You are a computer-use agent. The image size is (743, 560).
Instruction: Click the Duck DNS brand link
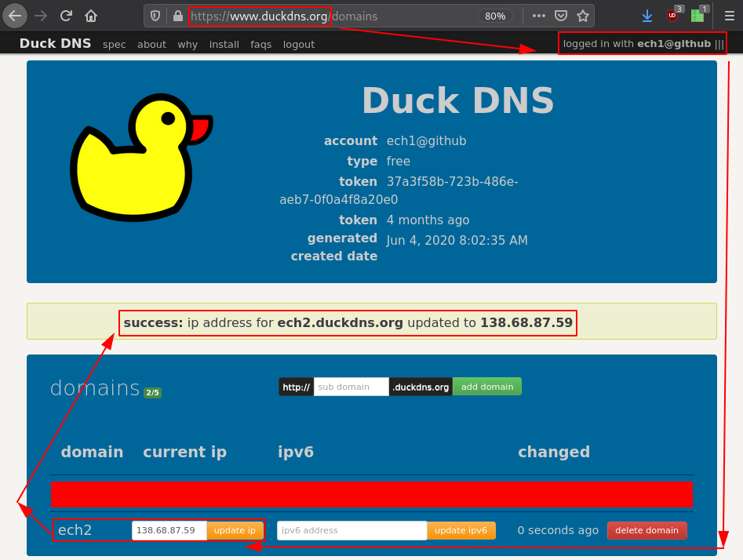tap(55, 44)
